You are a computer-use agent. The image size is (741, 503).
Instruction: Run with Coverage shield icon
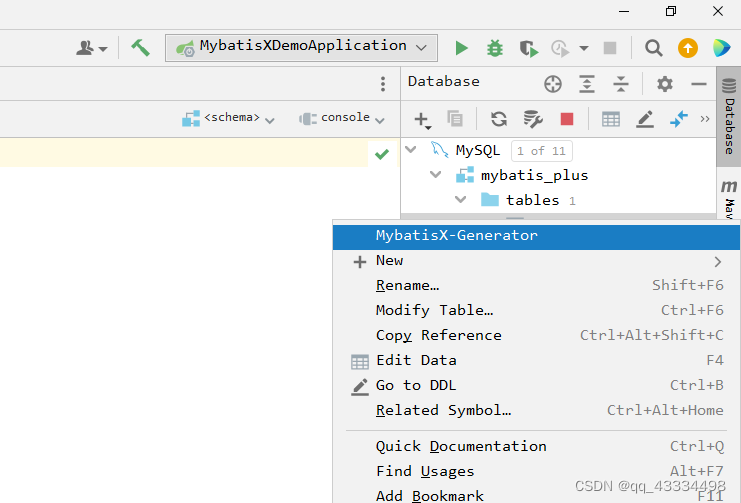[x=529, y=48]
